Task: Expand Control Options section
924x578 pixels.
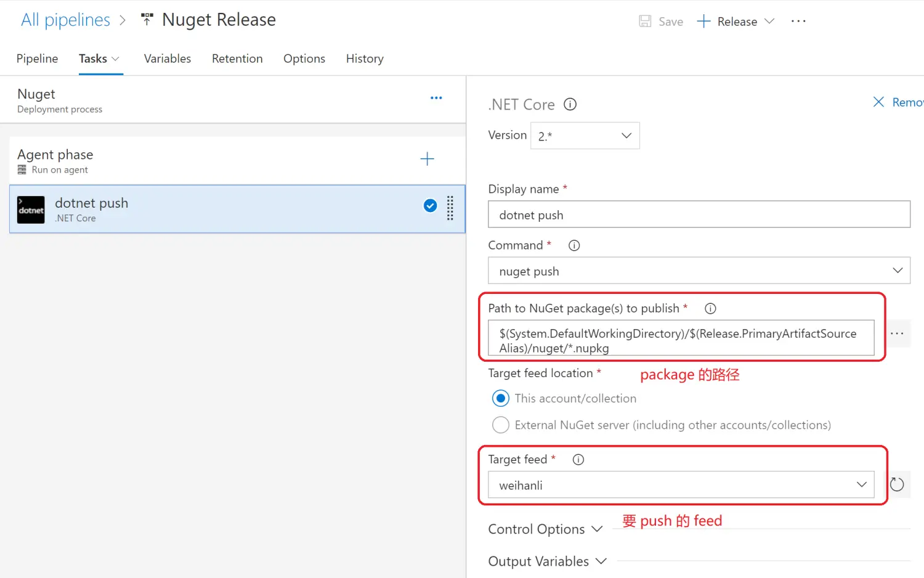Action: [545, 529]
